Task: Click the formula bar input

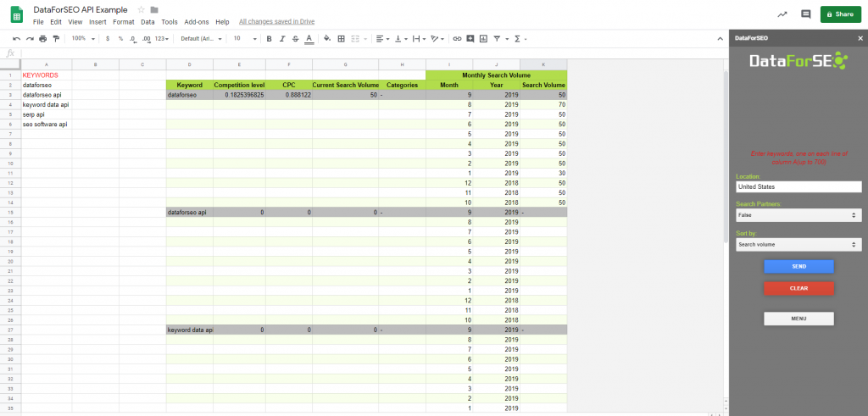Action: click(374, 53)
